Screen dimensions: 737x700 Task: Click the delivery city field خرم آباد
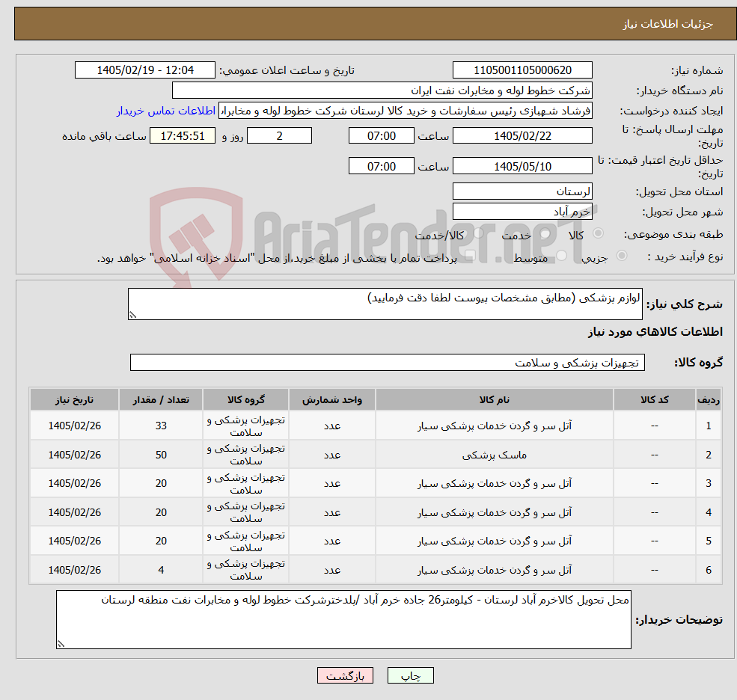pyautogui.click(x=522, y=212)
